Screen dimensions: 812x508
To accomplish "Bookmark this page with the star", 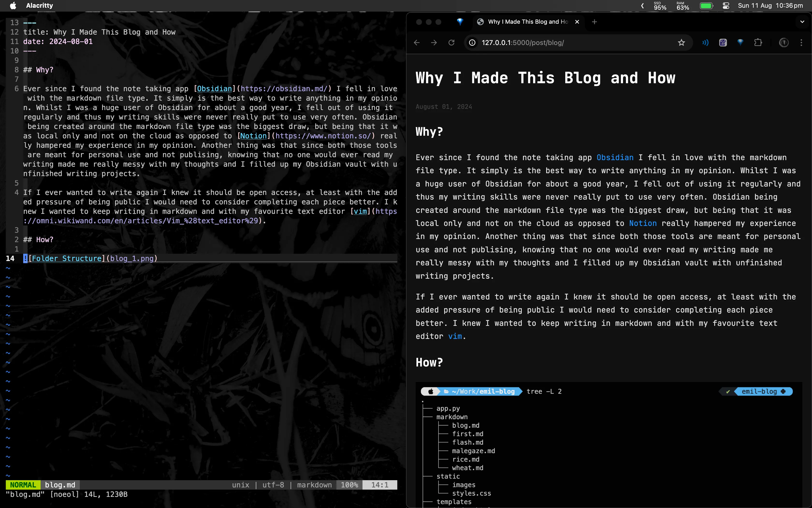I will coord(681,43).
